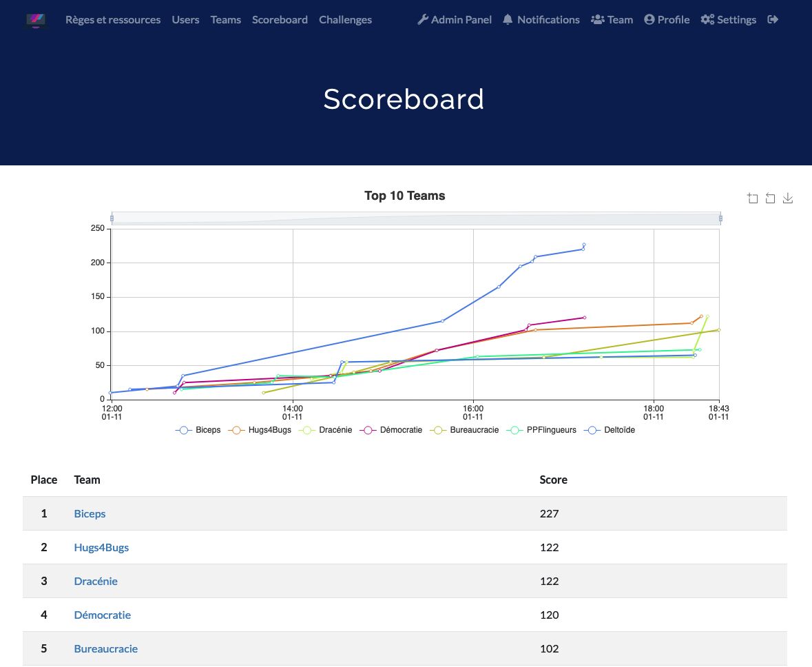The width and height of the screenshot is (812, 667).
Task: Click the last Démocratie data point on chart
Action: click(x=585, y=318)
